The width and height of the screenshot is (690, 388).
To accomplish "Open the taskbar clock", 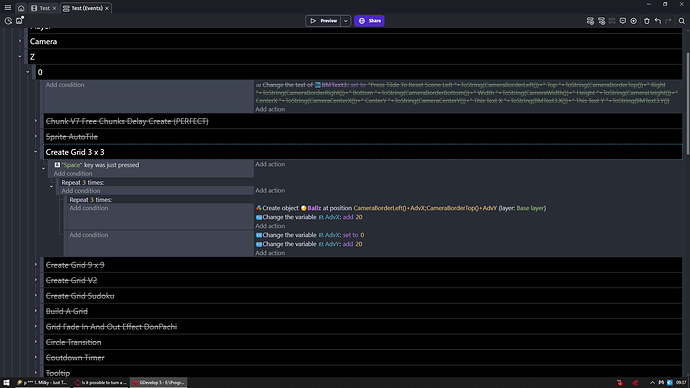I will [x=681, y=383].
